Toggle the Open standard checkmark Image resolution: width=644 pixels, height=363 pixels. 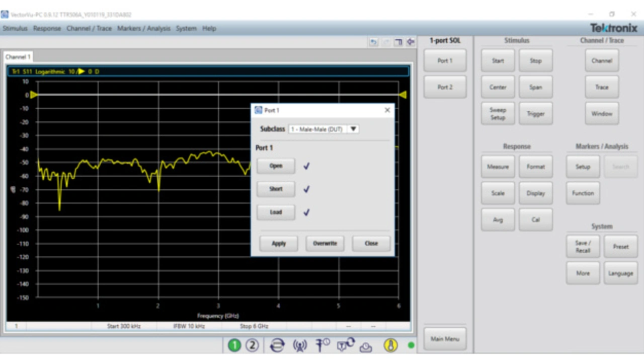coord(306,166)
